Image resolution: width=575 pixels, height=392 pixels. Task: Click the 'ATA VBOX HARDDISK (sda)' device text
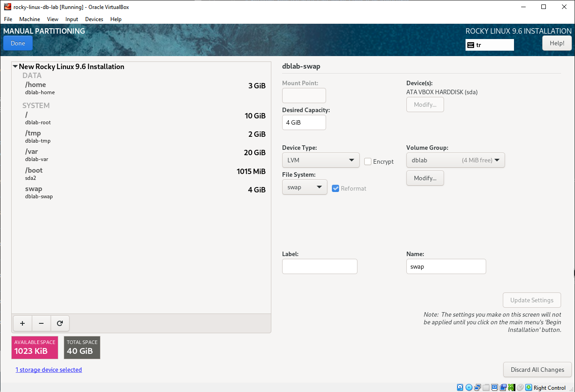pyautogui.click(x=442, y=92)
